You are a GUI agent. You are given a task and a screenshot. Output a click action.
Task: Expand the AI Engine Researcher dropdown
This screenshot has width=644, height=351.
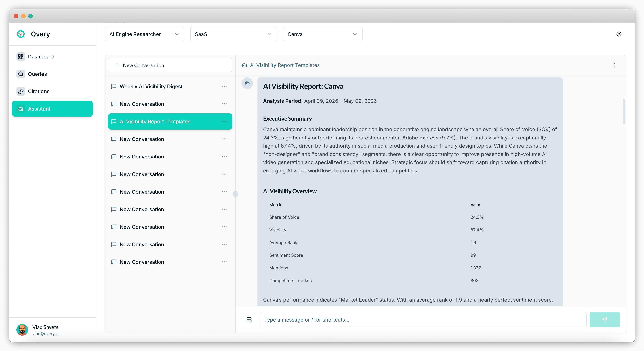pyautogui.click(x=144, y=34)
